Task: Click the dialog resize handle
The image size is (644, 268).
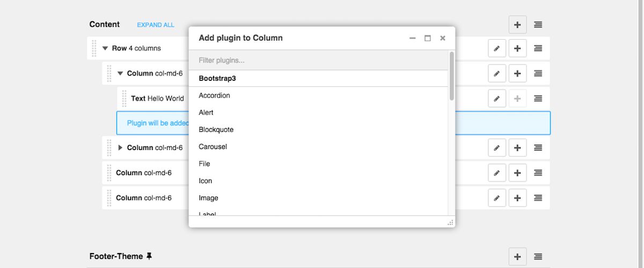Action: 450,222
